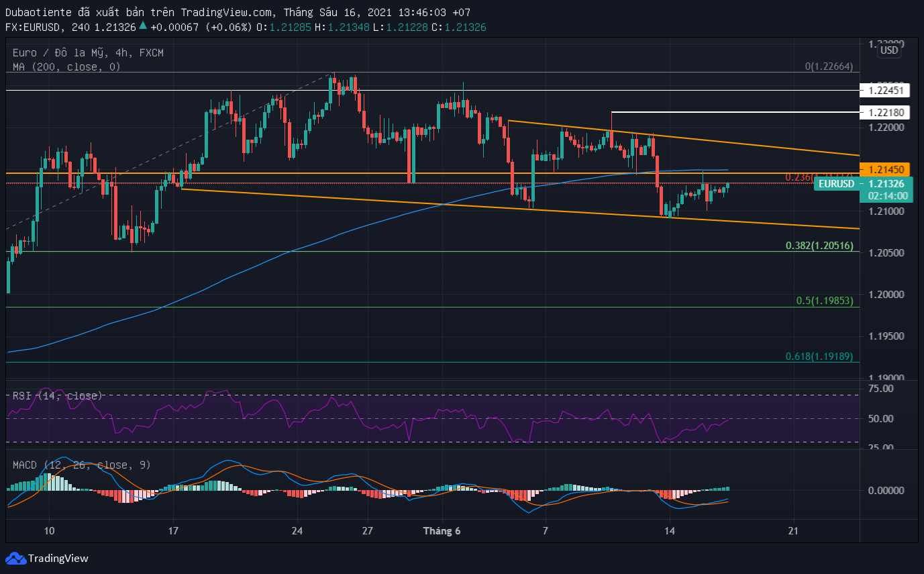The height and width of the screenshot is (574, 924).
Task: Click the 1.22000 price axis tick
Action: coord(887,128)
